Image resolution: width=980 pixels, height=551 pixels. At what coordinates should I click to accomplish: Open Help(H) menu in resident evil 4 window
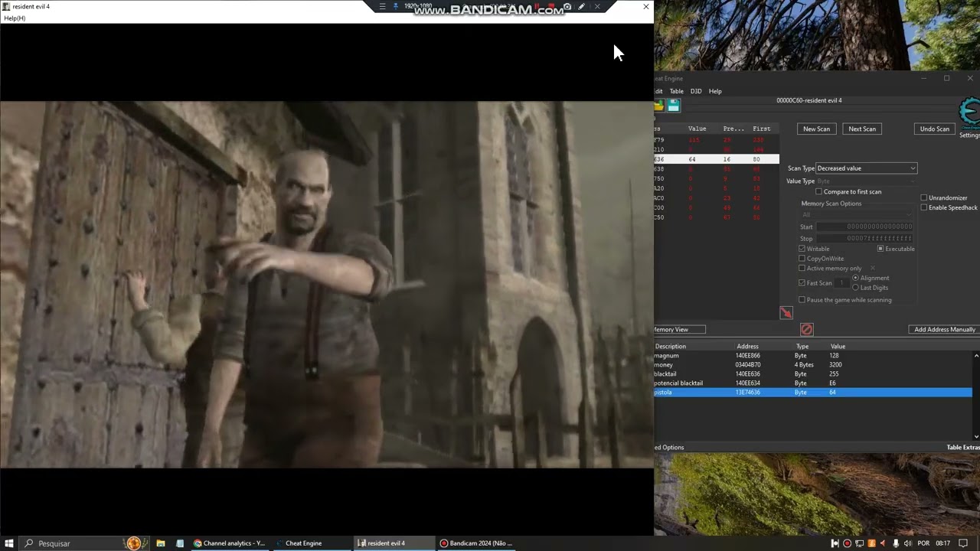click(15, 18)
